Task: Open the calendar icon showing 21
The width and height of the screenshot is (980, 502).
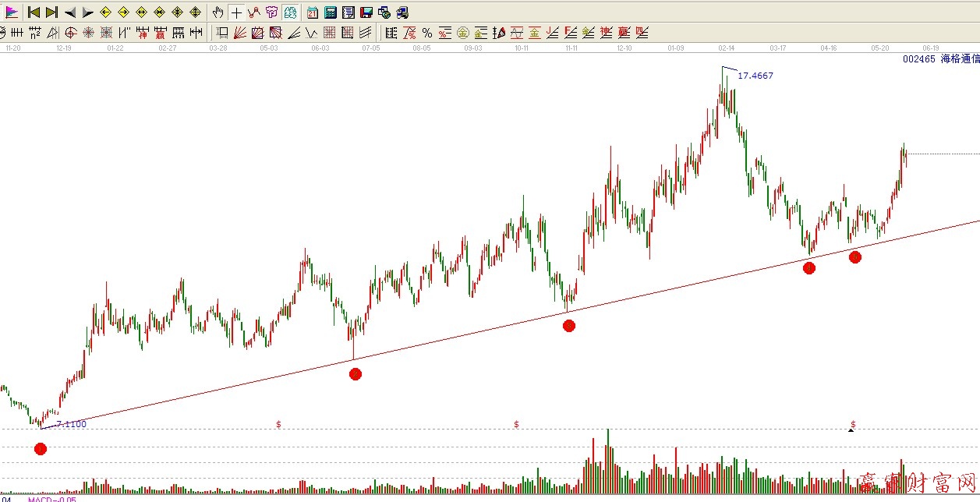Action: tap(313, 12)
